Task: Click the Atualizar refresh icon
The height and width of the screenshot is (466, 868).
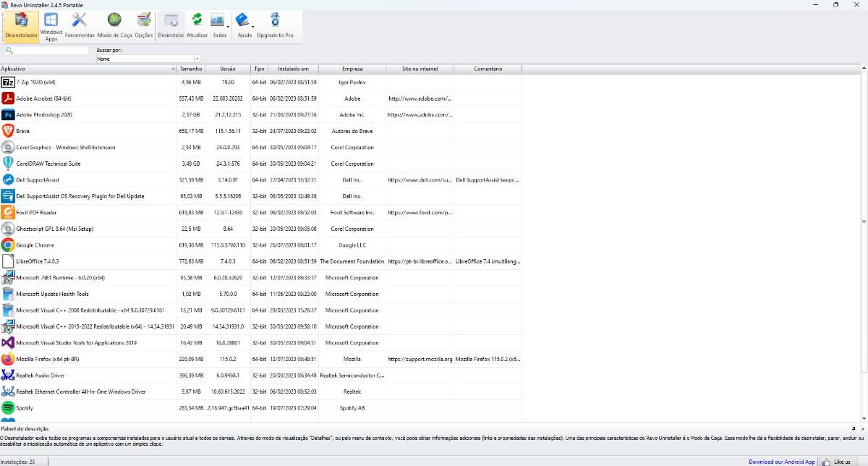Action: [197, 26]
